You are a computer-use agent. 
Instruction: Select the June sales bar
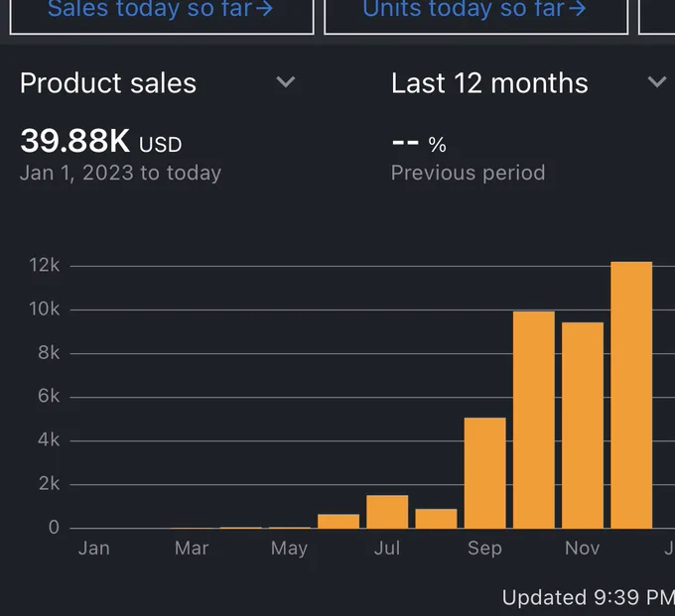pos(338,522)
